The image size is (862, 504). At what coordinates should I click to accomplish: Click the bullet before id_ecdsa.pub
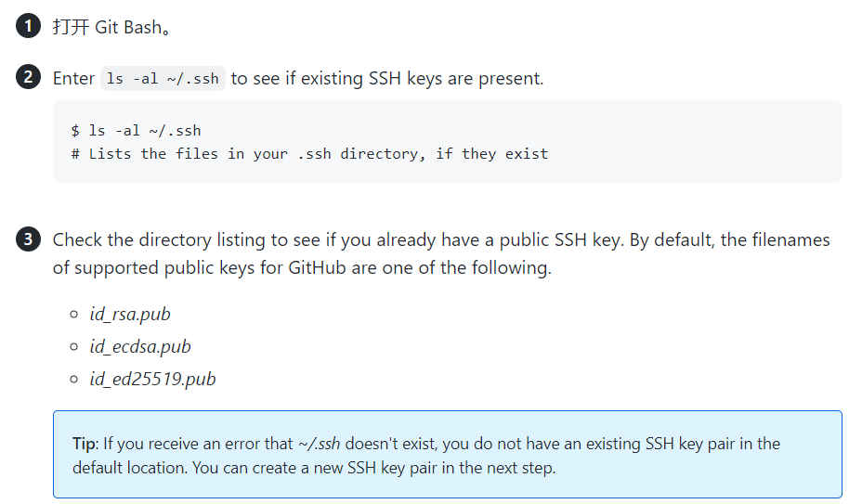tap(73, 347)
